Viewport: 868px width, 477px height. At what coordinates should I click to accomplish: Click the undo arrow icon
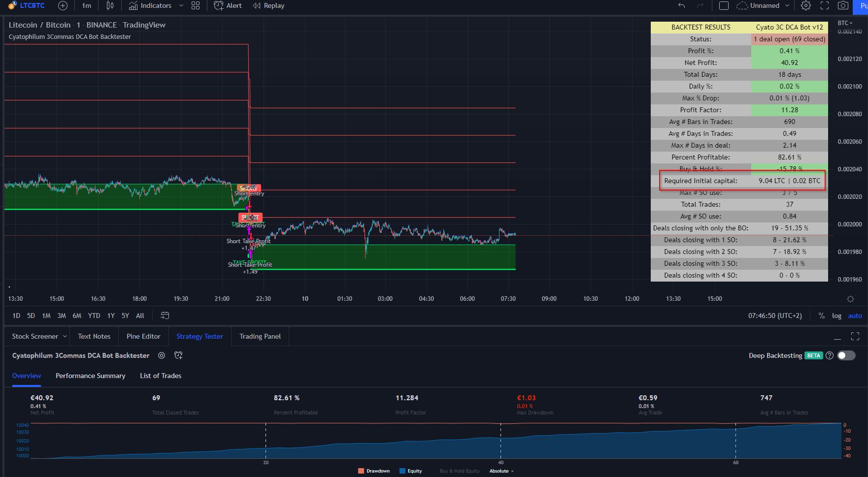tap(681, 6)
